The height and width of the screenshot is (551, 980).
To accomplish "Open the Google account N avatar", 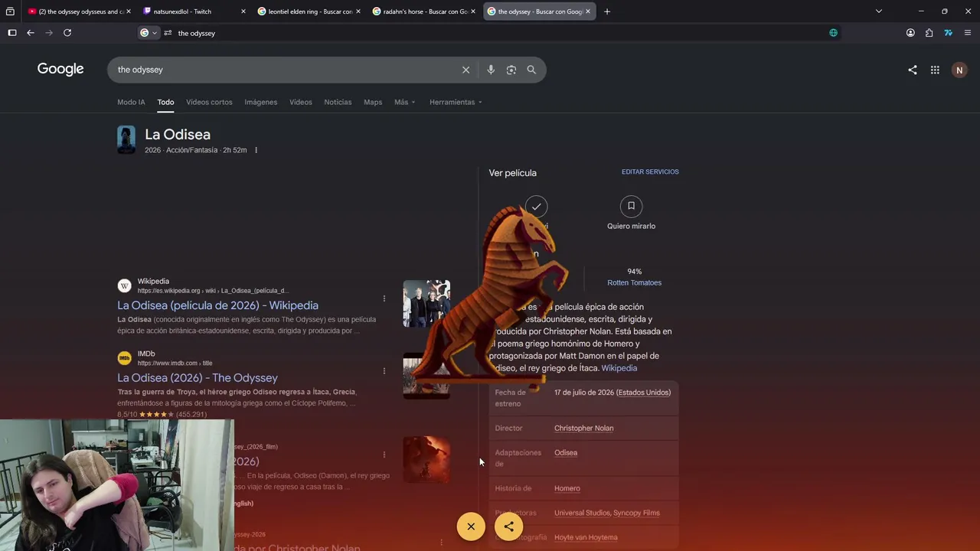I will point(959,70).
